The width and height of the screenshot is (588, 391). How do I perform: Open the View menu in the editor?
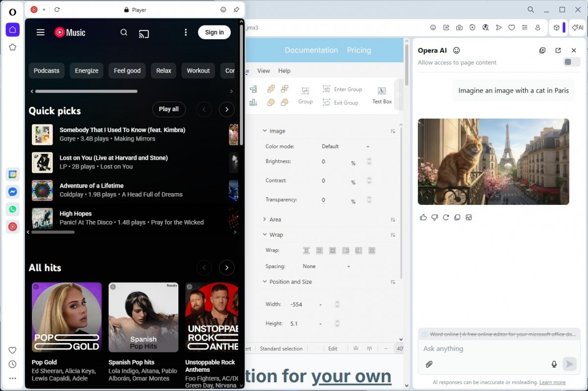[x=264, y=71]
